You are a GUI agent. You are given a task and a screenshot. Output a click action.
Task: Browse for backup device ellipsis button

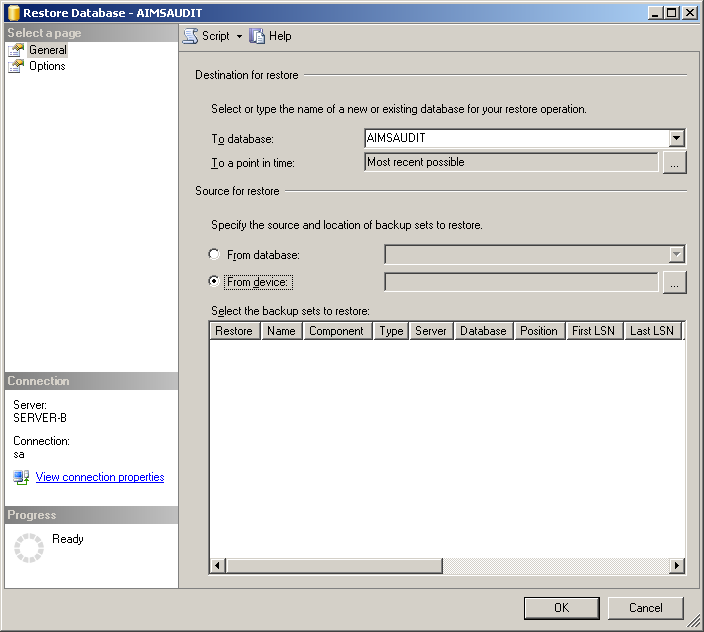674,283
